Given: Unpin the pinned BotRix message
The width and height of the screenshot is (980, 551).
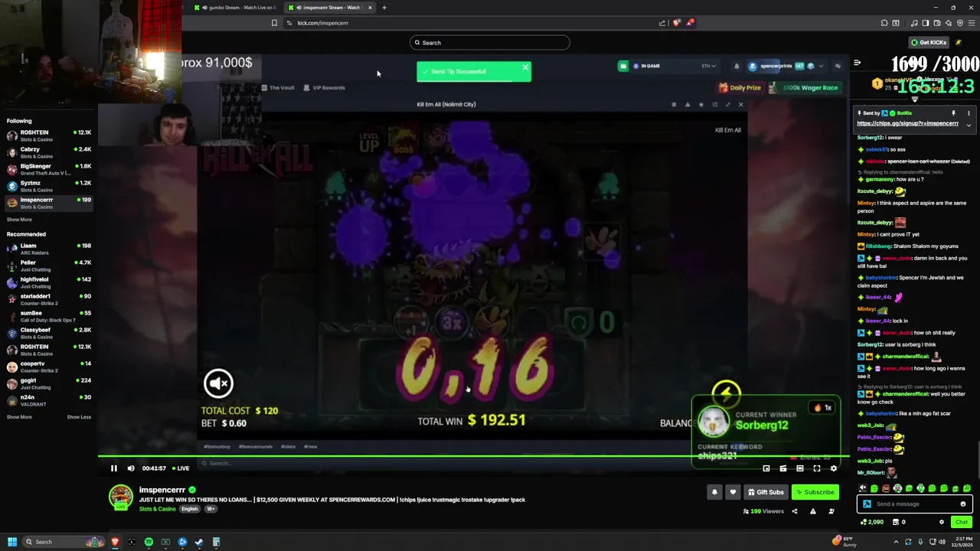Looking at the screenshot, I should coord(953,113).
